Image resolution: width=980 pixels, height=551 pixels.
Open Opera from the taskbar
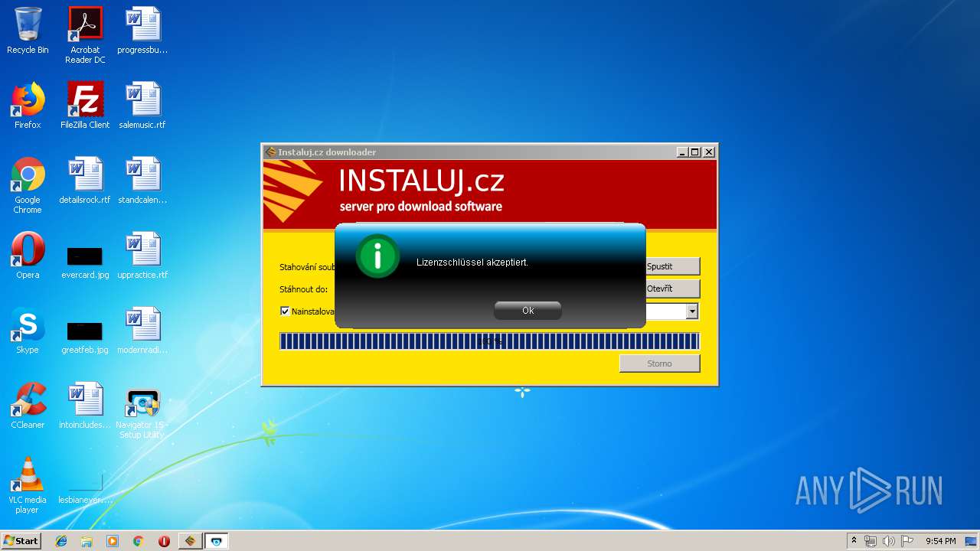click(x=164, y=541)
